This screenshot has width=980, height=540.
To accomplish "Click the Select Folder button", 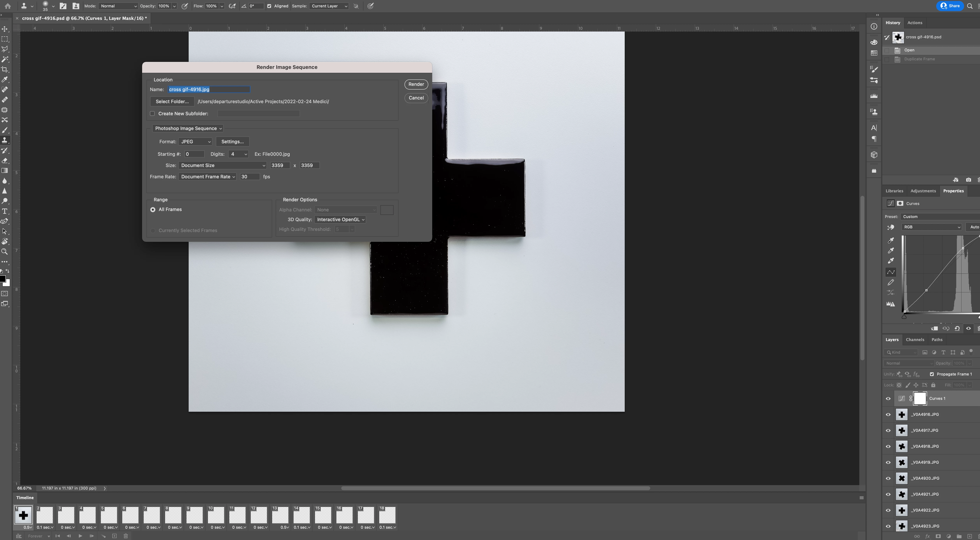I will click(x=172, y=102).
